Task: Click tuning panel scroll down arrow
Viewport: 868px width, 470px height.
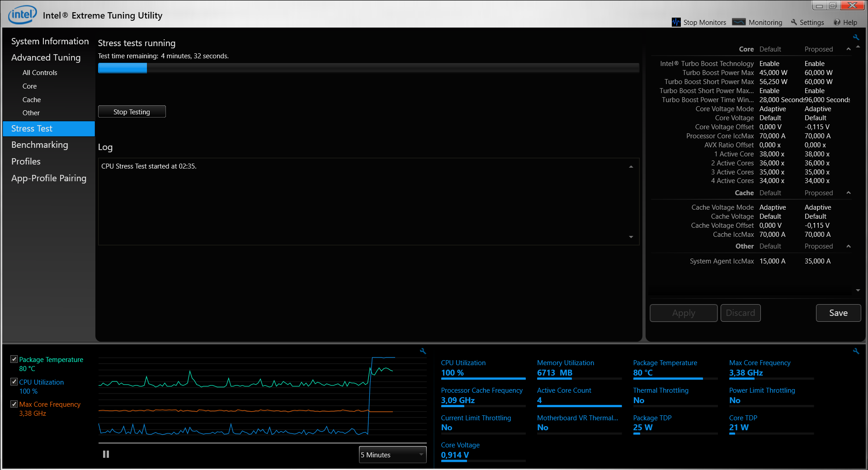Action: pyautogui.click(x=858, y=291)
